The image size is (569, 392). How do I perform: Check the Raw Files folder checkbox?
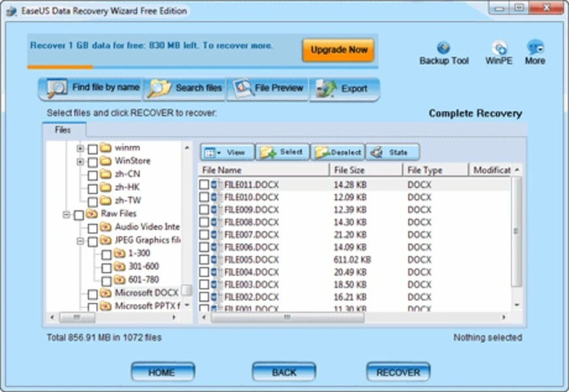(79, 214)
